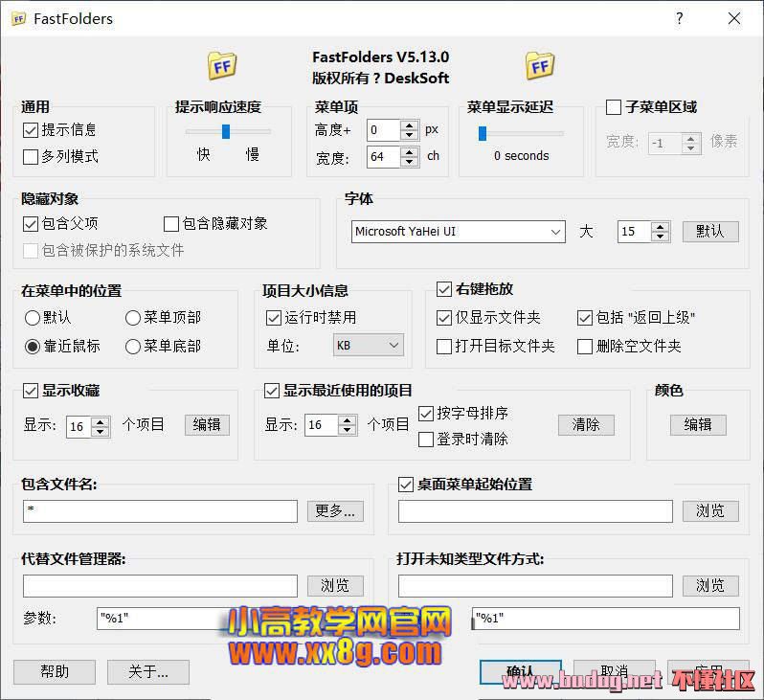Viewport: 764px width, 700px height.
Task: Increase 菜单项 高度 value with up arrow
Action: coord(410,124)
